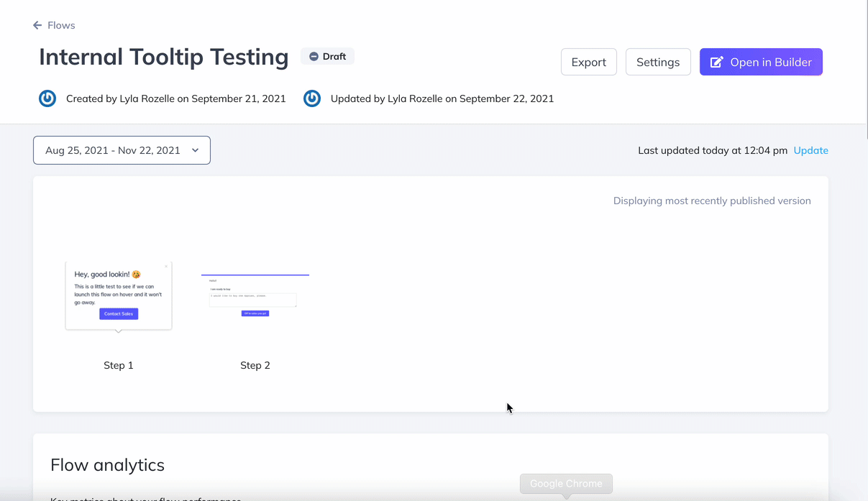Click the chevron in the date range selector

[195, 150]
